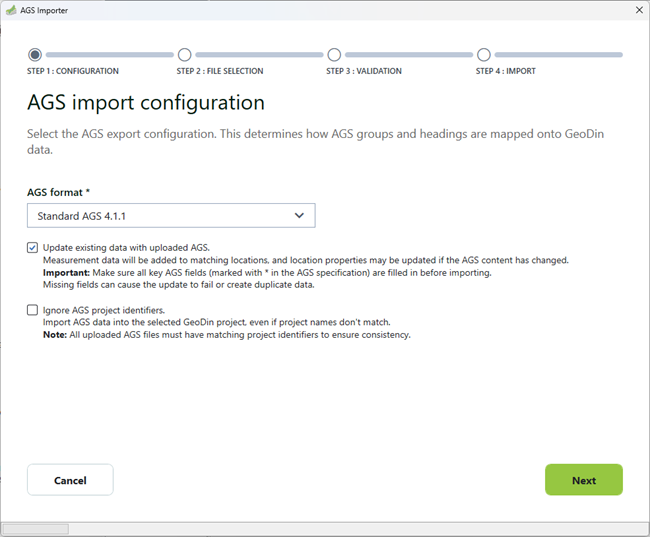Click the AGS Importer app icon in title bar

tap(11, 10)
